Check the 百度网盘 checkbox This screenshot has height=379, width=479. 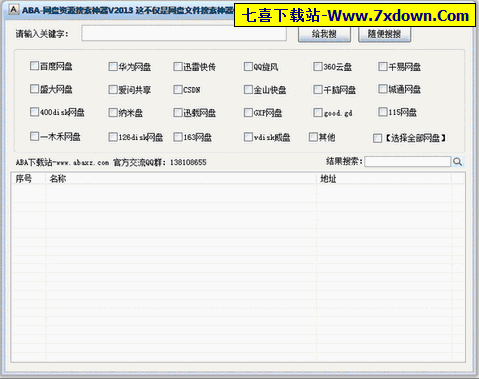pos(34,66)
